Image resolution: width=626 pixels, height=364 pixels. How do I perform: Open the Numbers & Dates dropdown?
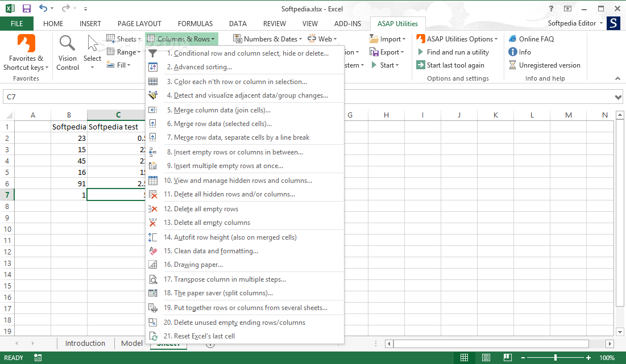(267, 39)
